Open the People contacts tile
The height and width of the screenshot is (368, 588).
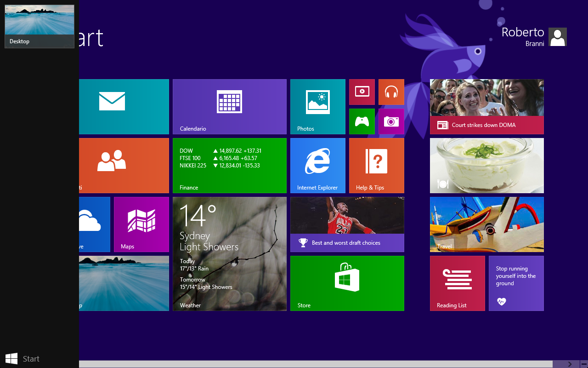click(124, 166)
